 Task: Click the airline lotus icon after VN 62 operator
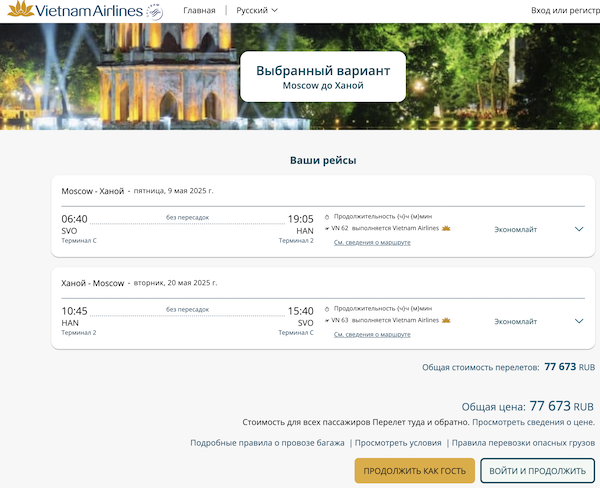(x=447, y=228)
